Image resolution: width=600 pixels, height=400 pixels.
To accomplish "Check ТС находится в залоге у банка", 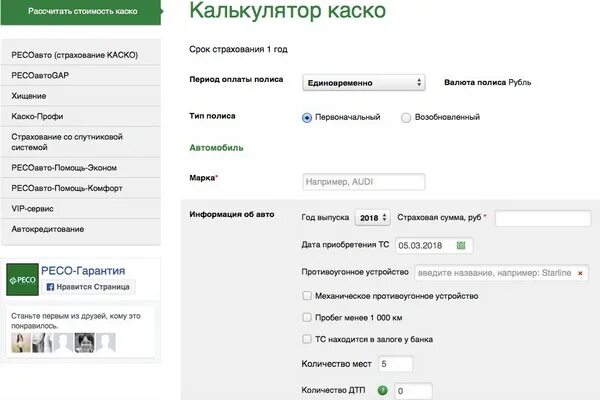I will click(x=307, y=339).
